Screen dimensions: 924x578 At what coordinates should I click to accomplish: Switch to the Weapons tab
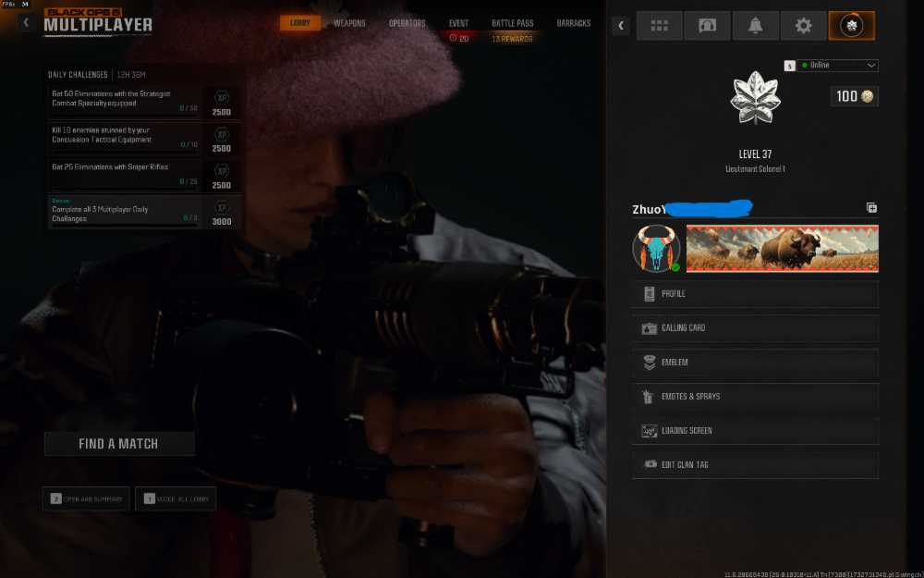tap(349, 23)
